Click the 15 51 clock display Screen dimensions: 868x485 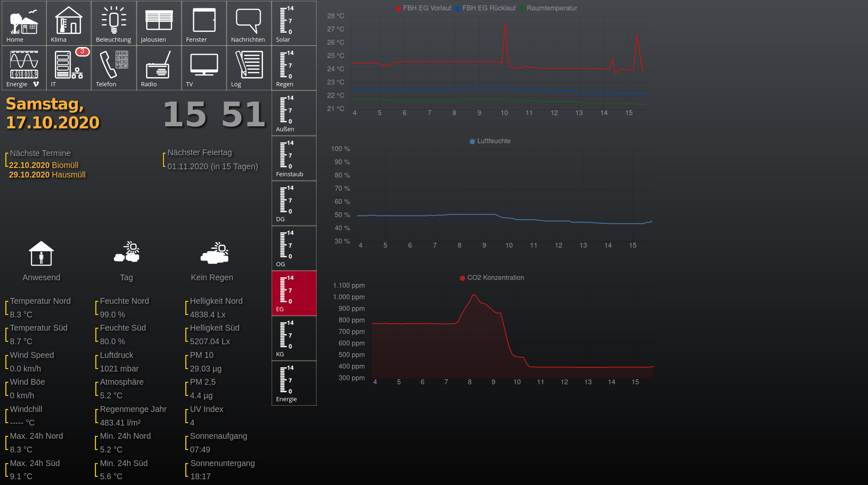214,115
